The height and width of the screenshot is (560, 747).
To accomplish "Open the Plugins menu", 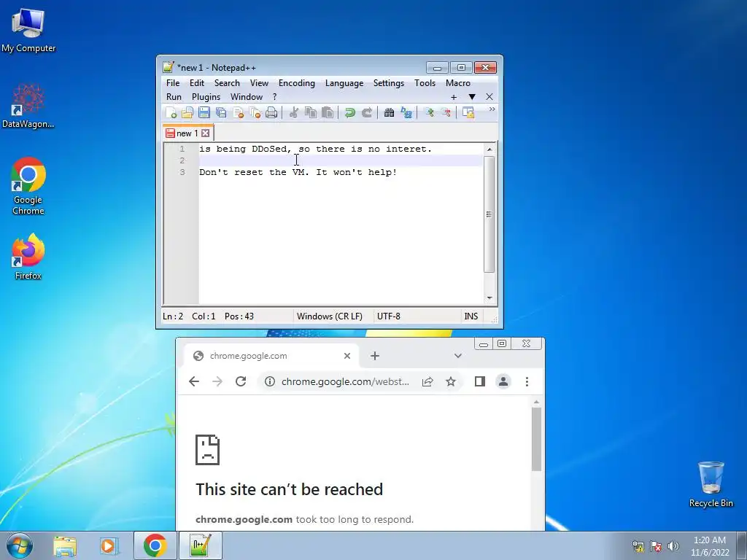I will [x=206, y=97].
